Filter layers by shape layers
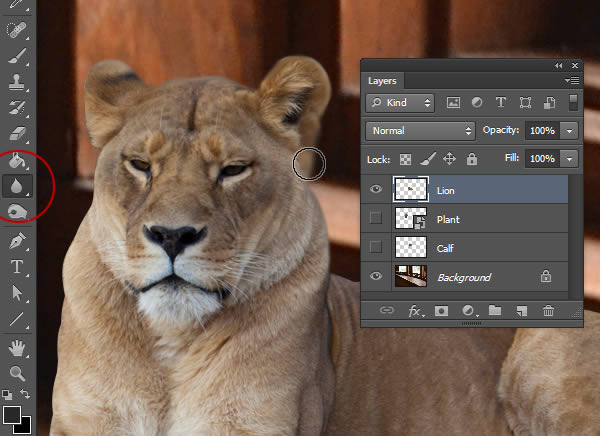 pyautogui.click(x=525, y=103)
